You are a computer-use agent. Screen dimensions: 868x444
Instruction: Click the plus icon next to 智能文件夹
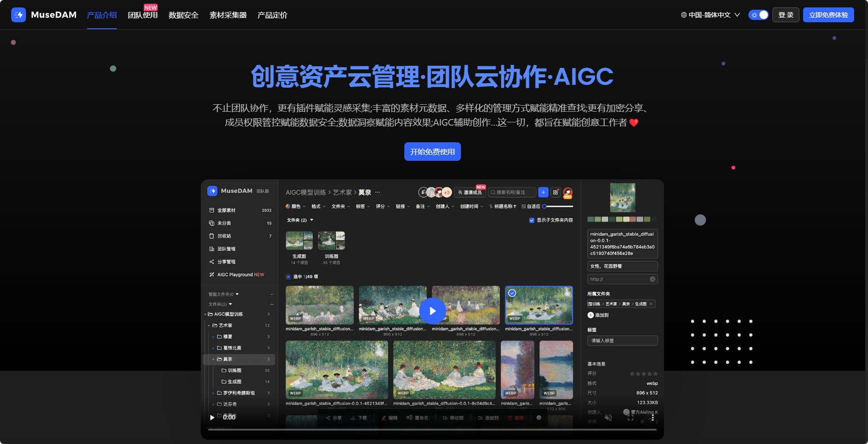[x=272, y=294]
